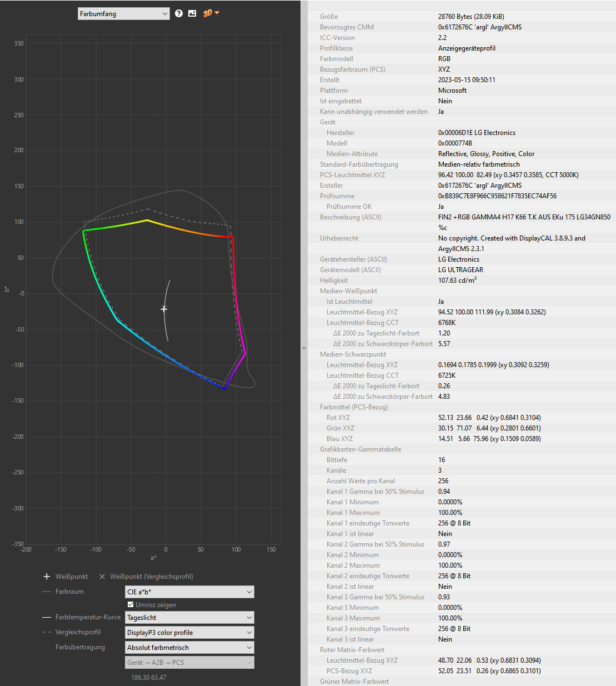Viewport: 616px width, 686px height.
Task: Click the Vergleichsprofil legend label
Action: (x=78, y=632)
